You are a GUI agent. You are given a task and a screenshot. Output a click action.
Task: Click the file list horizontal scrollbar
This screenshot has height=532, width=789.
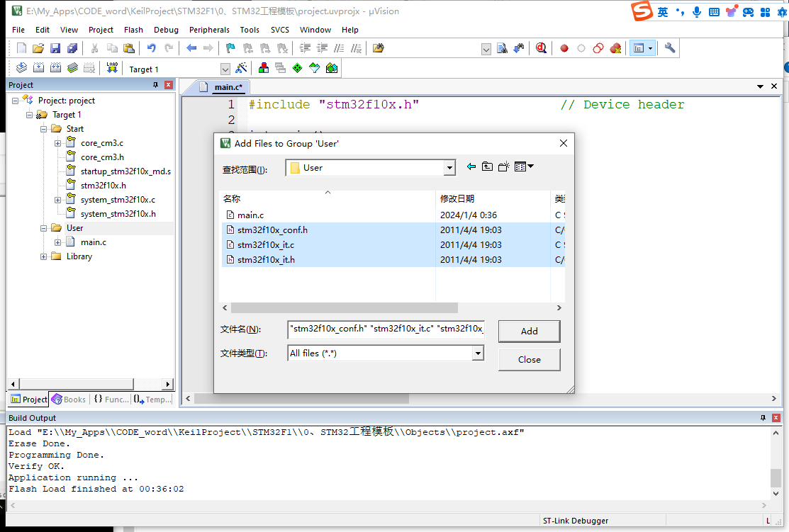point(345,307)
